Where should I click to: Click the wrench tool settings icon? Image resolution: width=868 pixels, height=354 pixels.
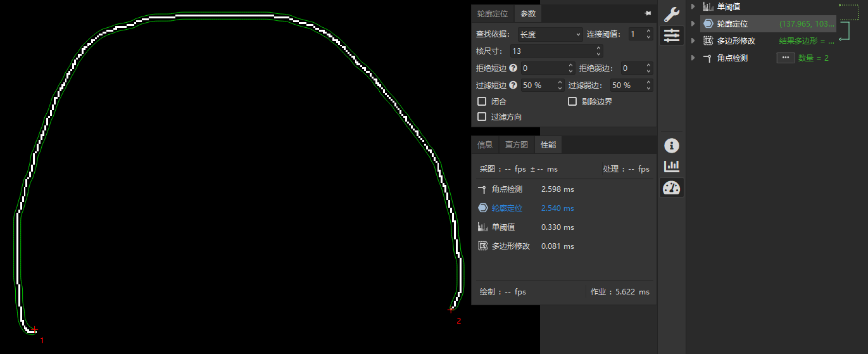pos(671,14)
